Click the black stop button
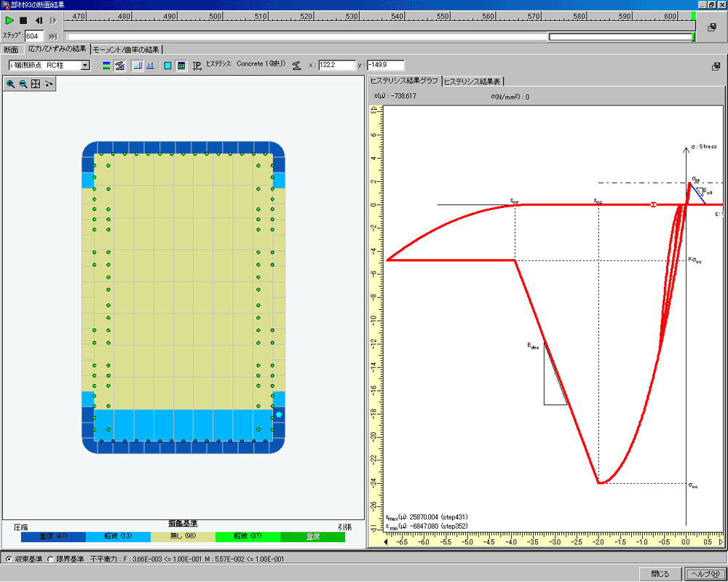This screenshot has width=728, height=582. point(23,20)
